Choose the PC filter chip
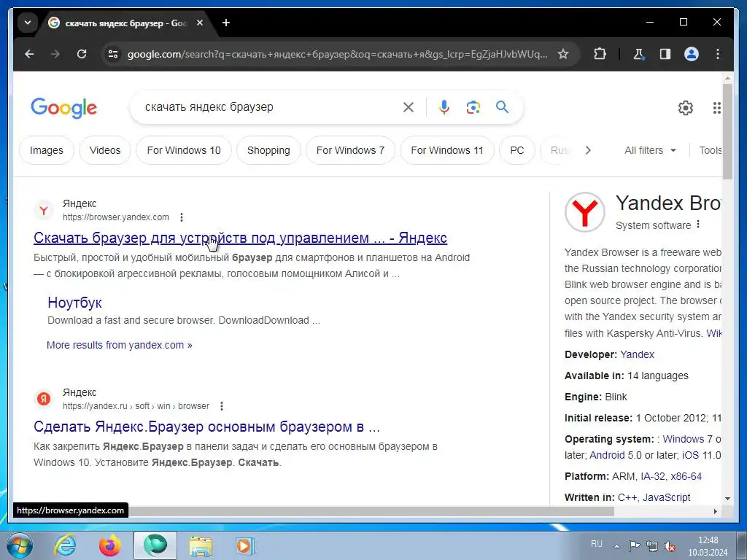This screenshot has height=560, width=747. click(517, 150)
